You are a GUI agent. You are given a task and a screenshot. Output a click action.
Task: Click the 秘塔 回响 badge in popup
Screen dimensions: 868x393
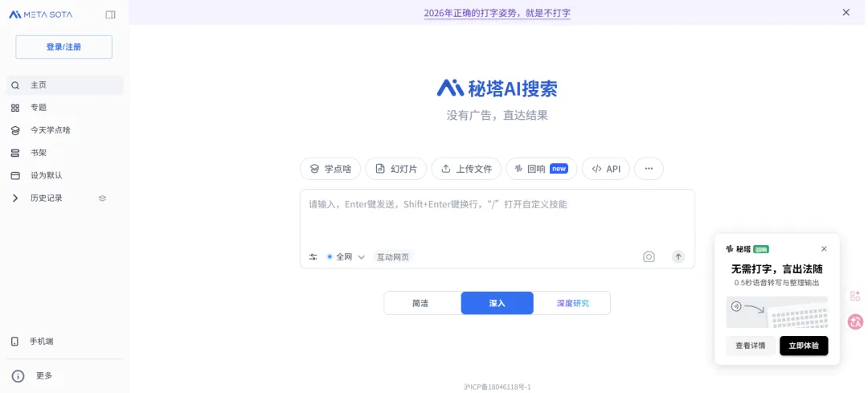point(747,249)
